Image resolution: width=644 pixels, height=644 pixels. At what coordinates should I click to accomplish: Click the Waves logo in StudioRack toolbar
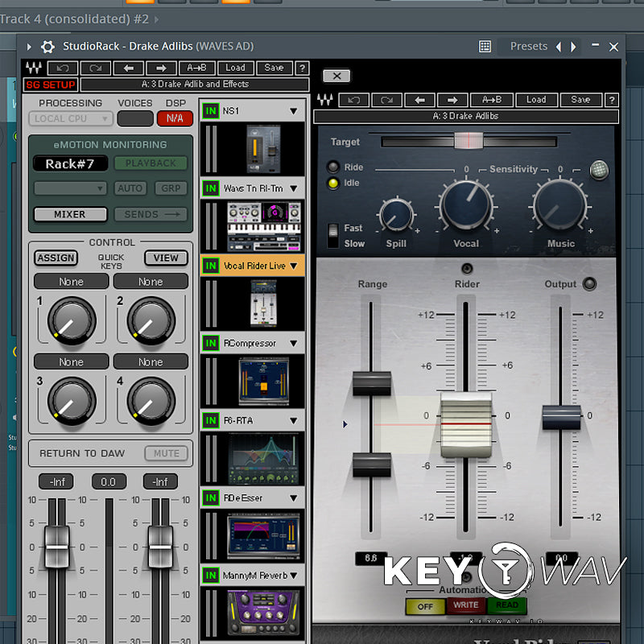tap(34, 68)
